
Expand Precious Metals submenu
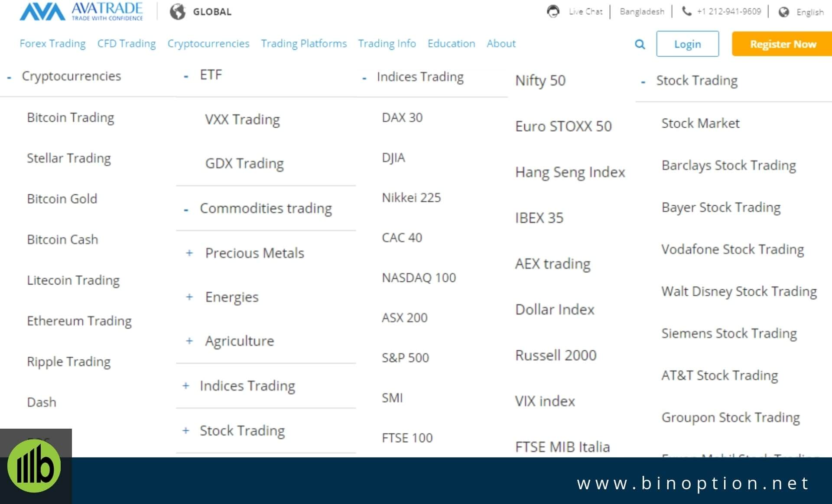[189, 253]
